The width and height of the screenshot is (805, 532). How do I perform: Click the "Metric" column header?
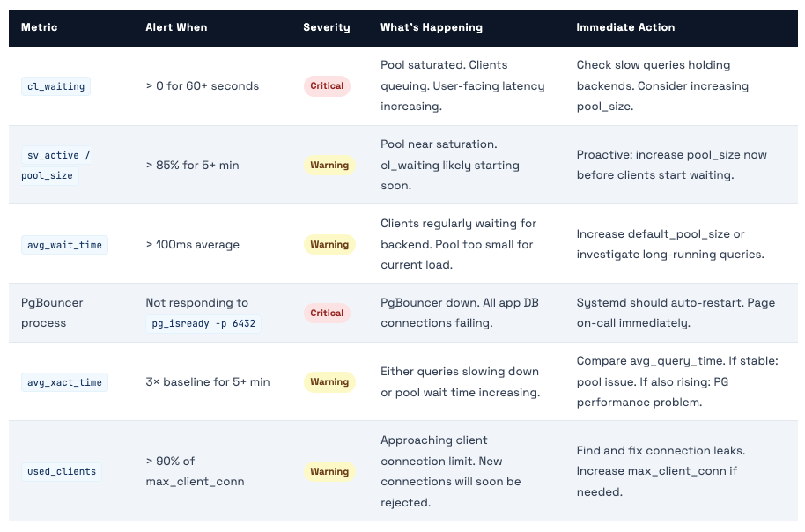40,27
